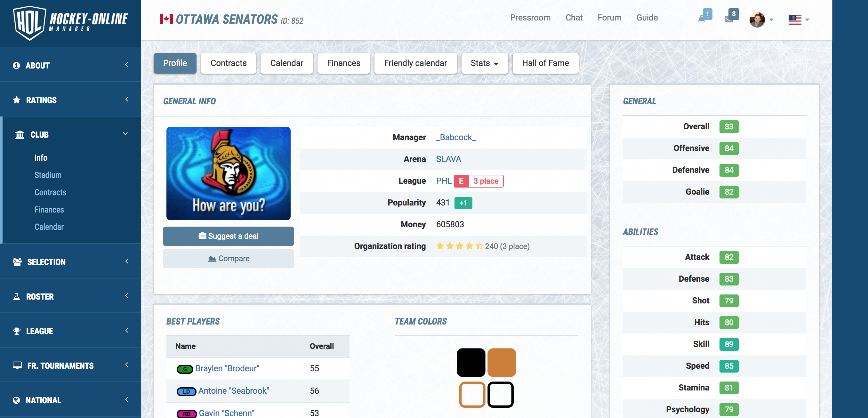Click the Ottawa Senators team logo image
The height and width of the screenshot is (418, 868).
click(229, 173)
